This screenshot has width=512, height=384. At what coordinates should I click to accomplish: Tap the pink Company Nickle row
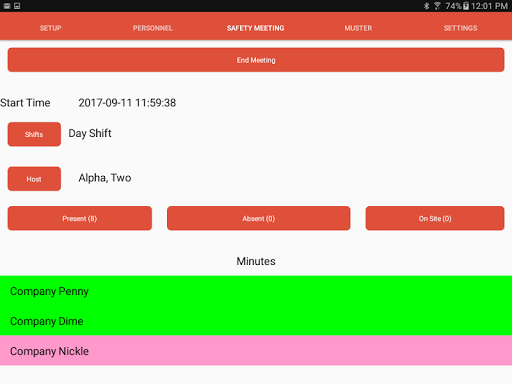[x=256, y=351]
